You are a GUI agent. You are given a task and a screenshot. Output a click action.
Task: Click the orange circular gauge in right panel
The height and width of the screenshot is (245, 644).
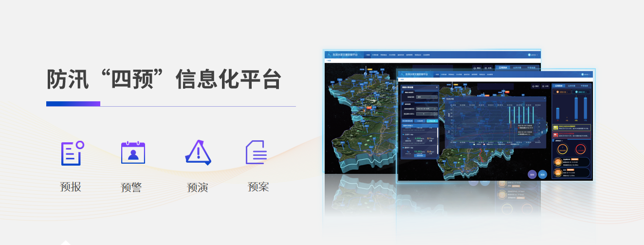point(562,149)
